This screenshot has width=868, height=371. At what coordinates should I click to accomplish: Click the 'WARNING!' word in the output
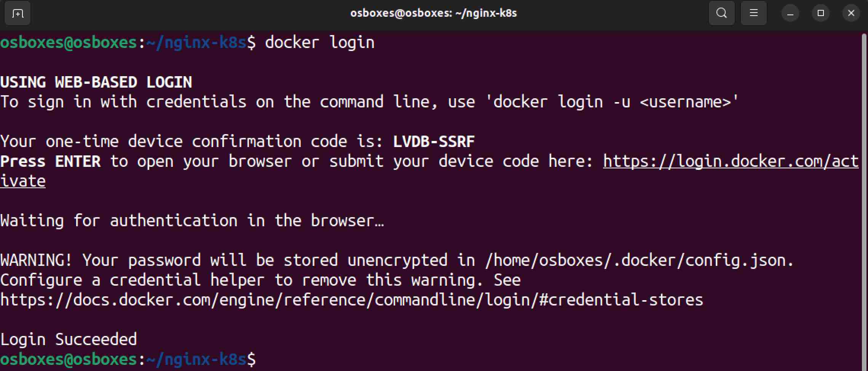coord(36,261)
